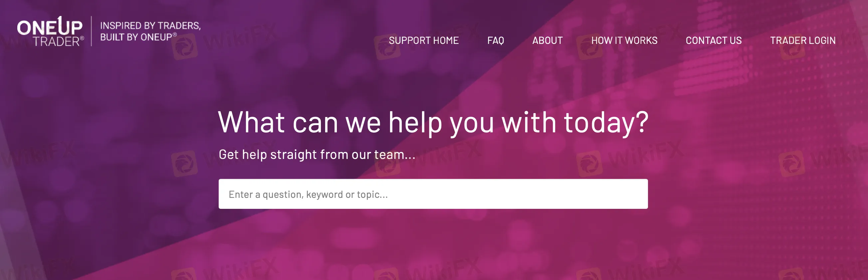The image size is (868, 280).
Task: Open the Contact Us page
Action: click(714, 40)
